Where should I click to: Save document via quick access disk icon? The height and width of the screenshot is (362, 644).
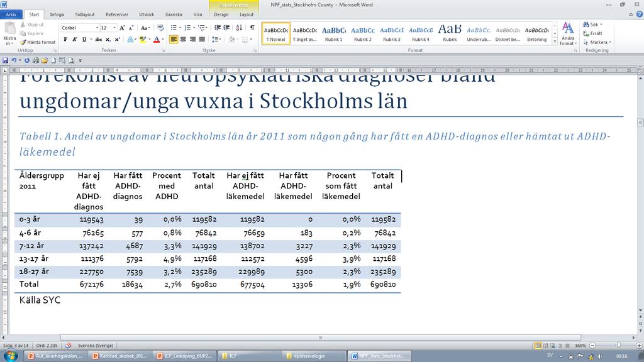[5, 60]
